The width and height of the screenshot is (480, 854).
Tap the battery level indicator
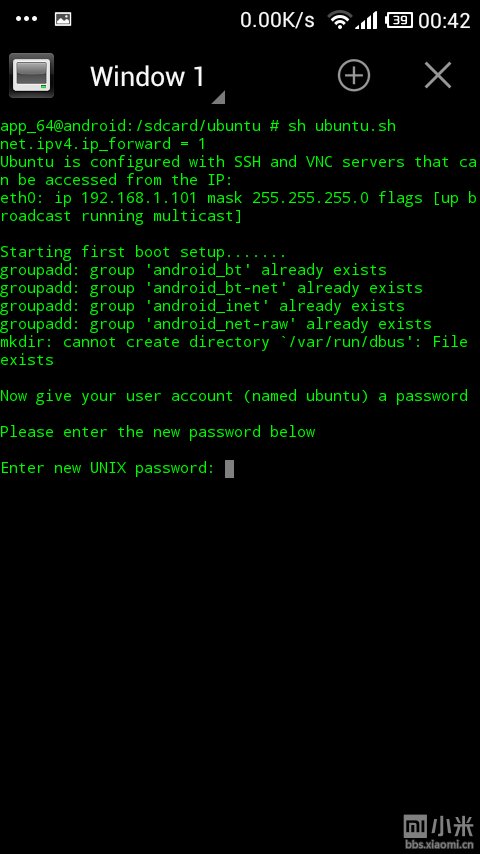click(x=399, y=21)
